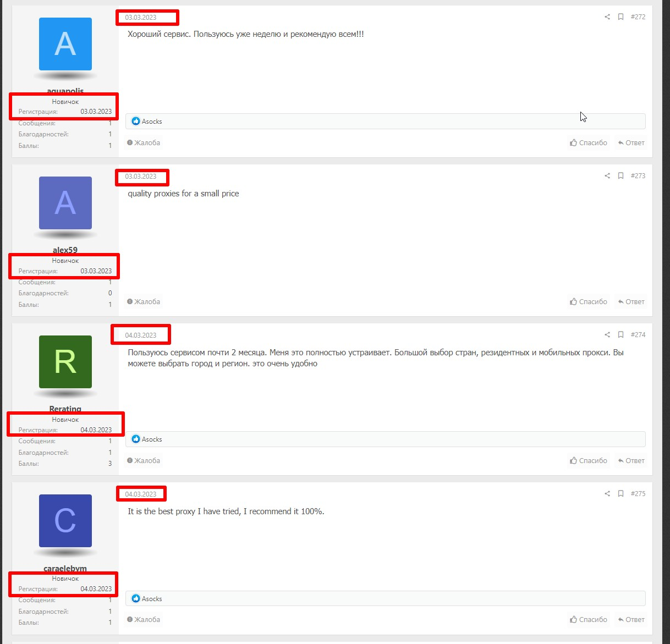670x644 pixels.
Task: Thank alex59 post with Спасибо
Action: point(589,302)
